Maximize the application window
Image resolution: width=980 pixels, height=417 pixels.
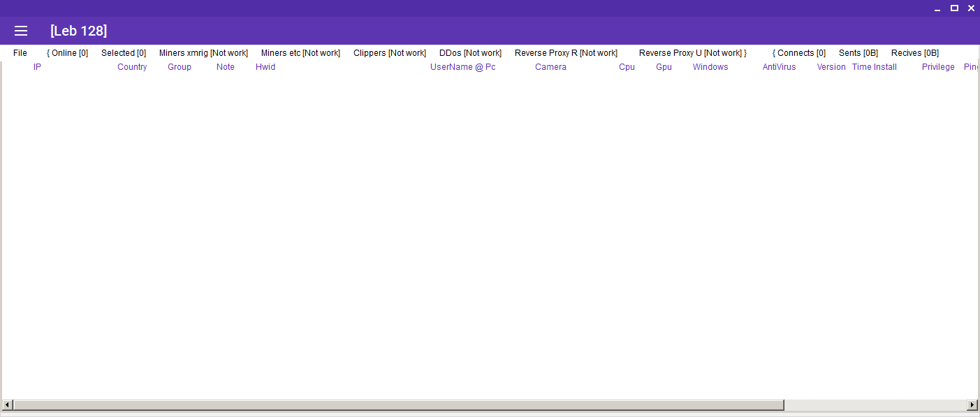[954, 8]
